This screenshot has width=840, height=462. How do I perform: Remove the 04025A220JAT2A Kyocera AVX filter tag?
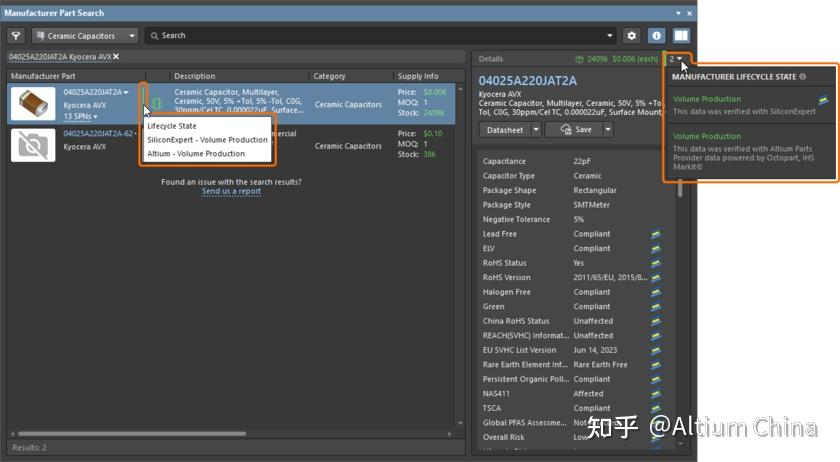[116, 56]
